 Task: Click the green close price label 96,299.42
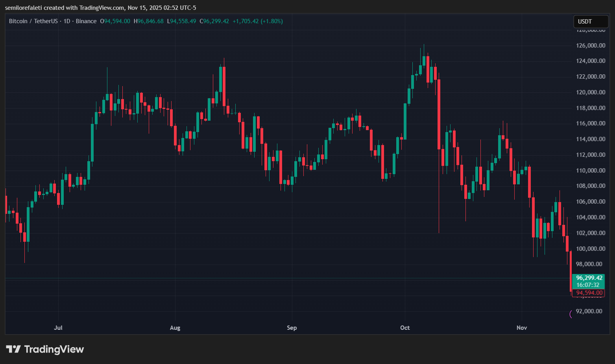pos(589,278)
